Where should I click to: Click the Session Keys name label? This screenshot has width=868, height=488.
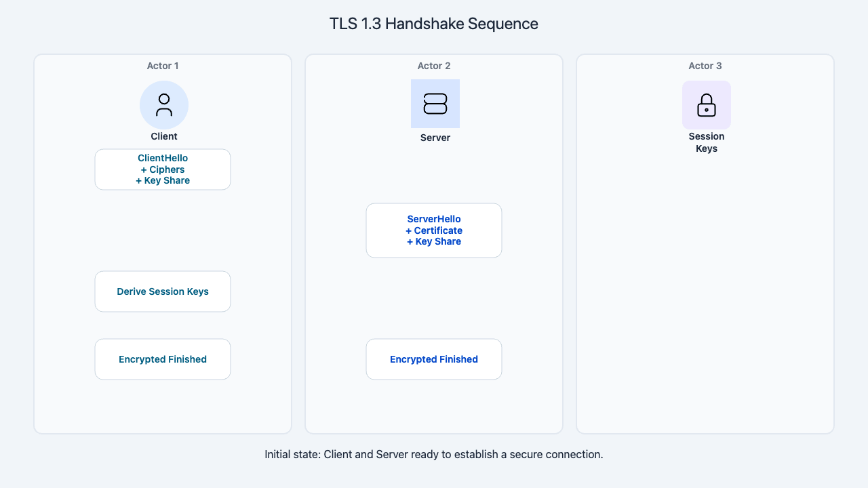(x=707, y=142)
